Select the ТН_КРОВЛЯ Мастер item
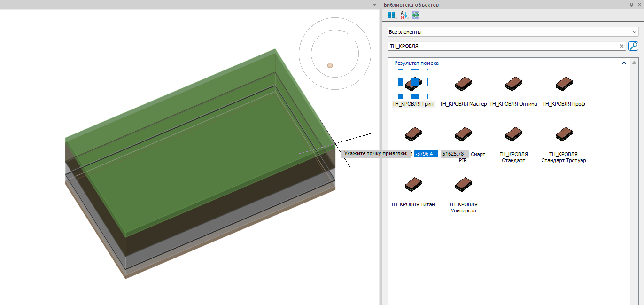Image resolution: width=644 pixels, height=305 pixels. (463, 84)
